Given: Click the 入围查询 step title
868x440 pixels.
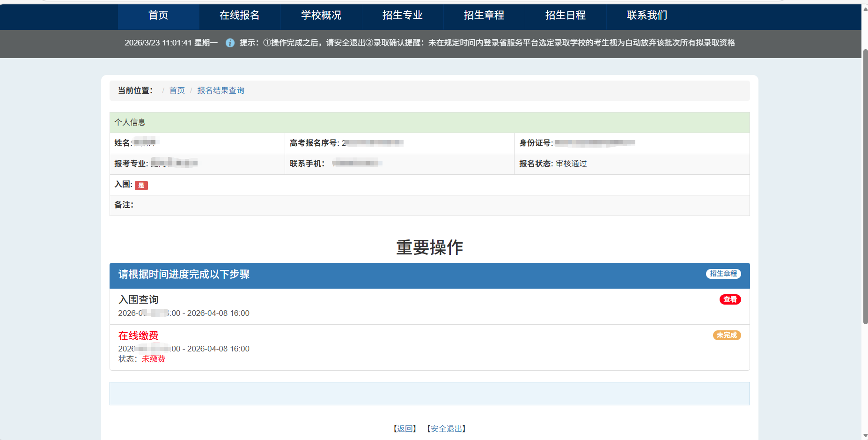Looking at the screenshot, I should pos(139,299).
